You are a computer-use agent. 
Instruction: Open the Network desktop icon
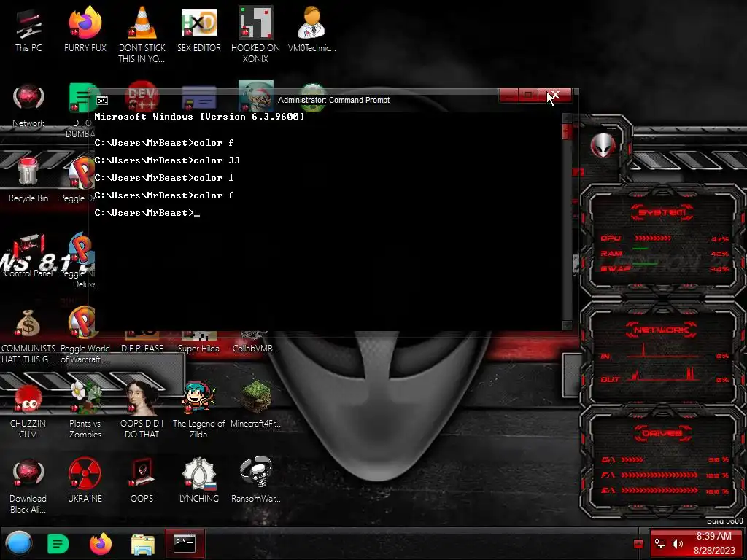(x=28, y=106)
